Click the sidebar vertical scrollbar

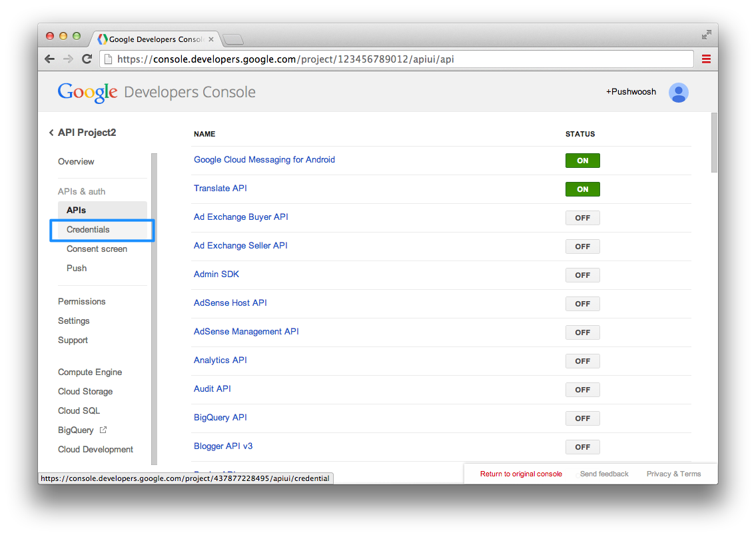(155, 308)
